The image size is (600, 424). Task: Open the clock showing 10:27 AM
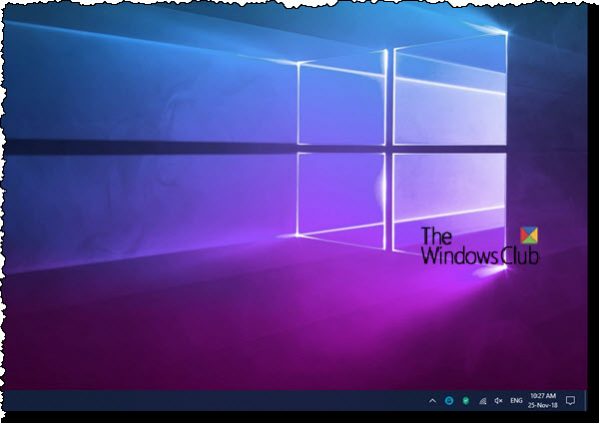click(x=543, y=396)
